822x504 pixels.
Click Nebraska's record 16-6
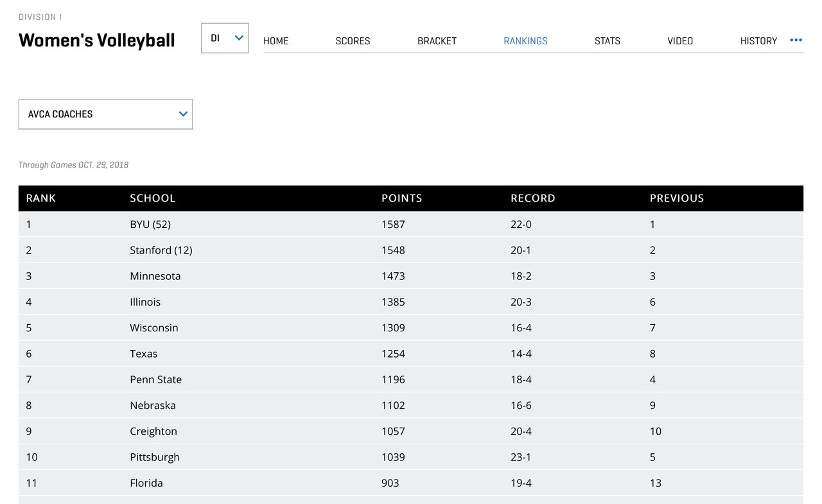[521, 405]
